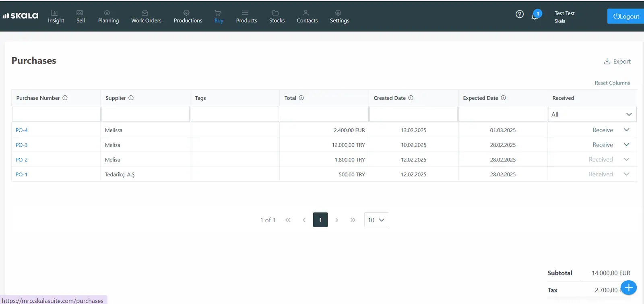Show info tooltip for Supplier column
Viewport: 644px width, 304px height.
tap(131, 98)
